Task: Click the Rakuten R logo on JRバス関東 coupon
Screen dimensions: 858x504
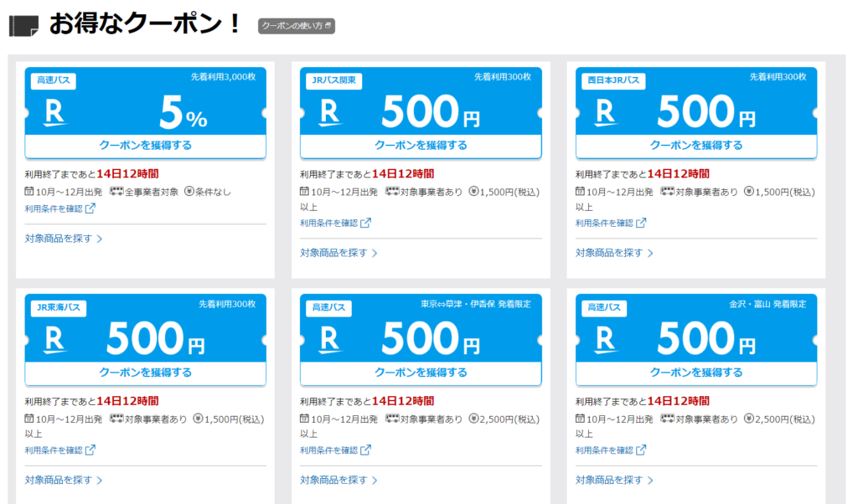Action: [330, 113]
